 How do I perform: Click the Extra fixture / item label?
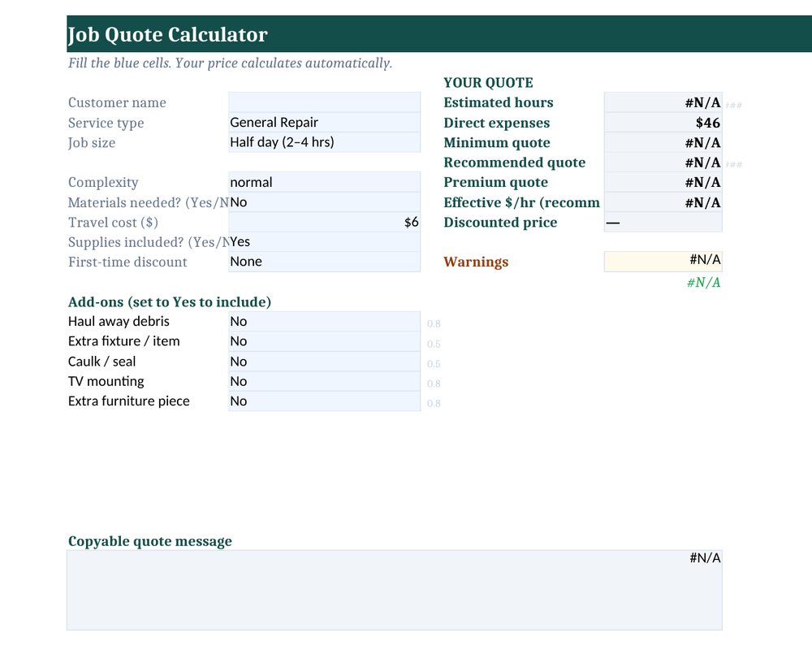pyautogui.click(x=123, y=341)
